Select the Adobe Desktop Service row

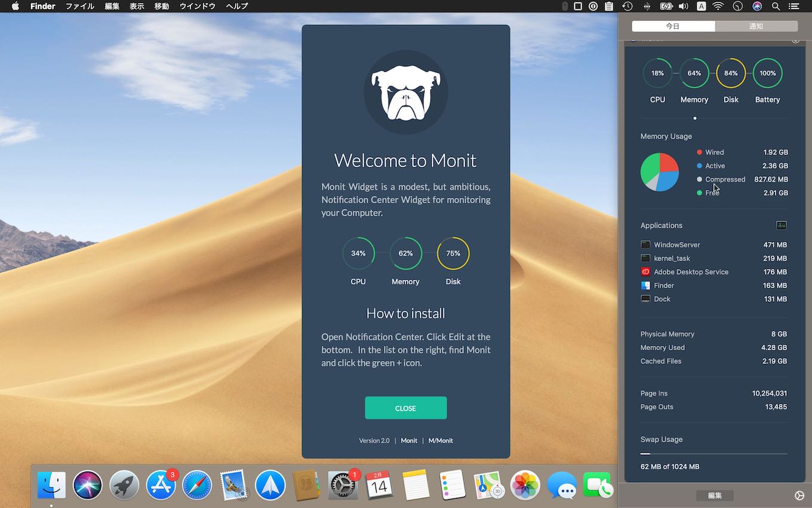[x=713, y=272]
